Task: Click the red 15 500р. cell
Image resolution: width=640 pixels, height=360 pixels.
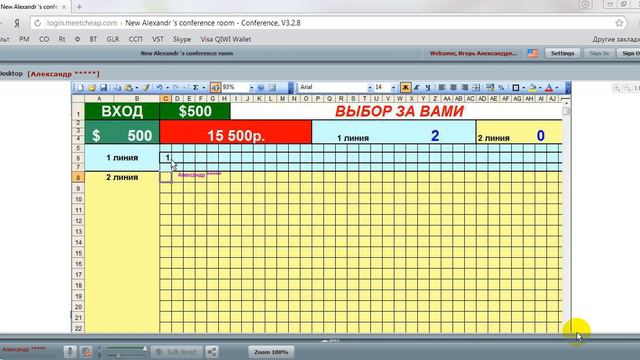Action: tap(236, 132)
